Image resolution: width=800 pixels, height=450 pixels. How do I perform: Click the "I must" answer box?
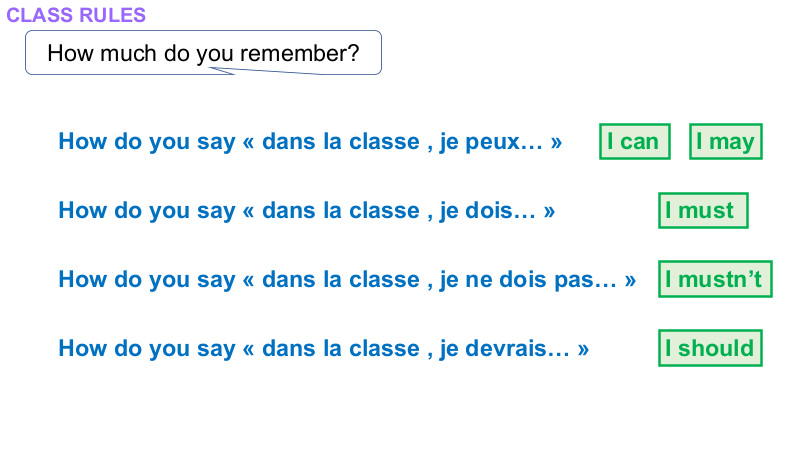coord(703,210)
